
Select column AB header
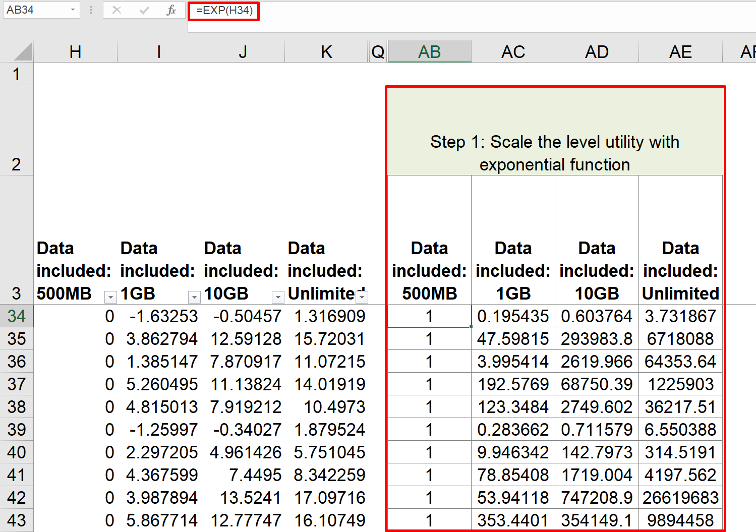430,52
